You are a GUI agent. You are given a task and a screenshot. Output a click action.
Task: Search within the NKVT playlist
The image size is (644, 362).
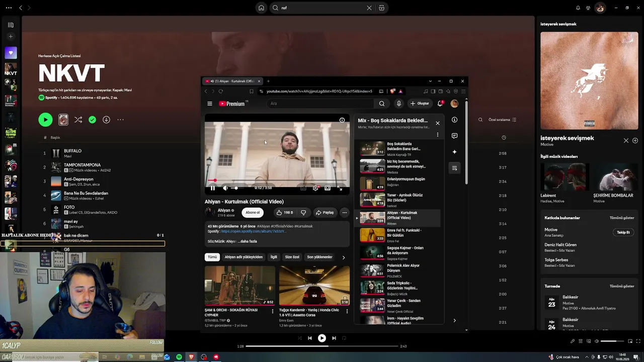480,120
